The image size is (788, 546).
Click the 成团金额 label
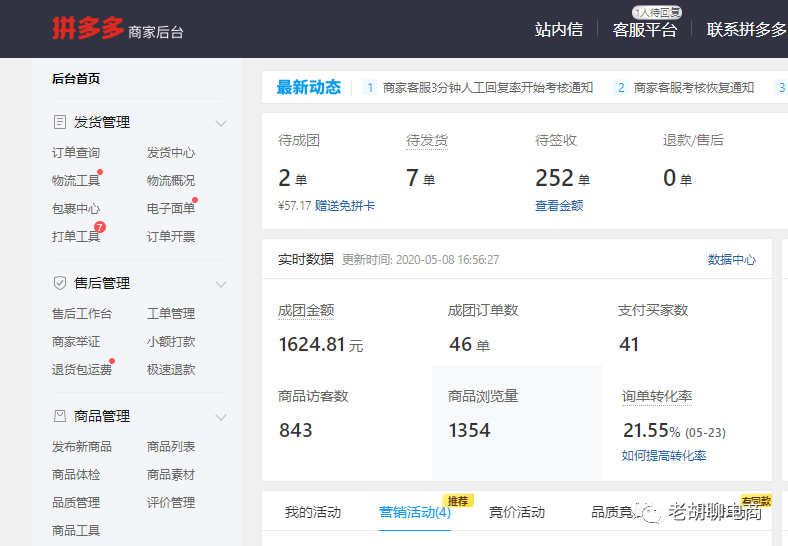point(306,311)
